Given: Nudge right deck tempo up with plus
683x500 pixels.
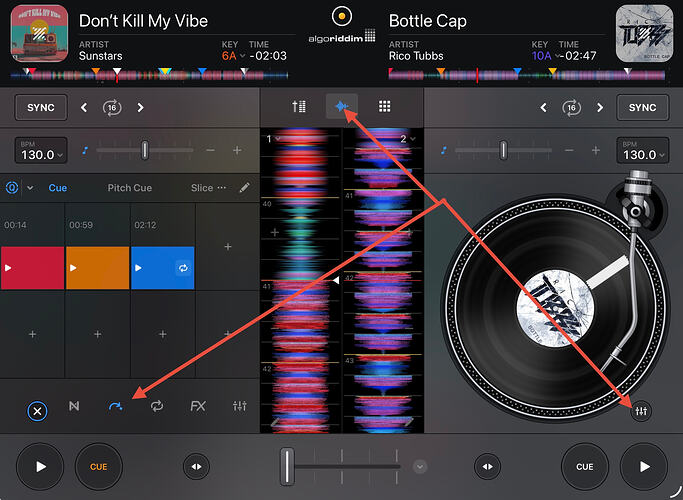Looking at the screenshot, I should pyautogui.click(x=596, y=150).
